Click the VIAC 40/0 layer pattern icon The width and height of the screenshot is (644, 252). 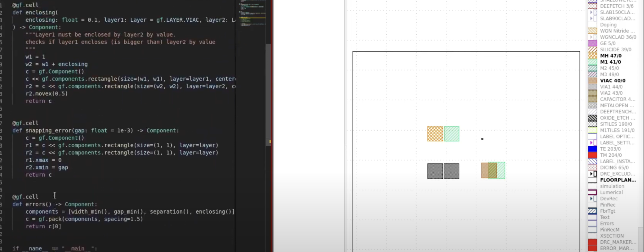592,81
